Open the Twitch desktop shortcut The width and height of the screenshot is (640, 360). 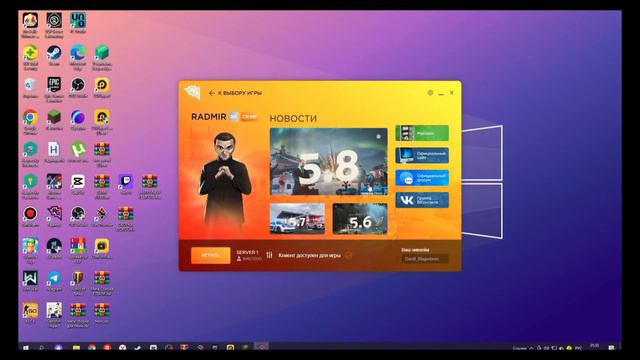pyautogui.click(x=126, y=182)
